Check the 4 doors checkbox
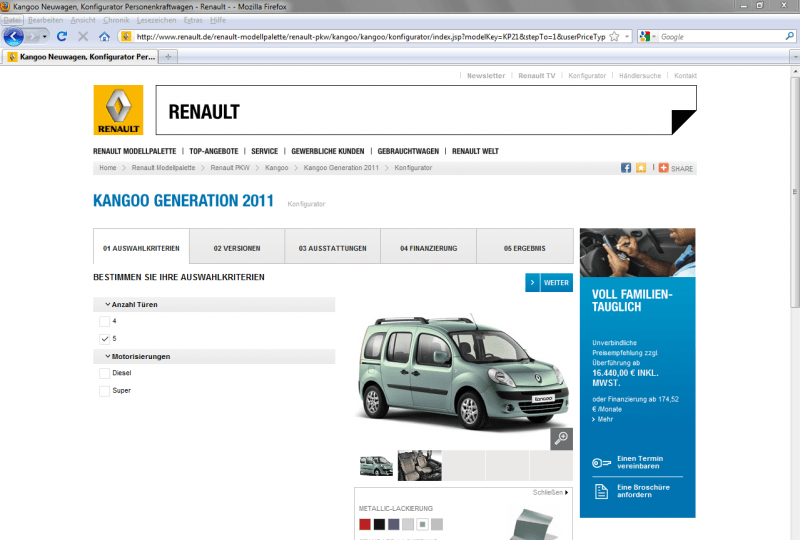 105,322
